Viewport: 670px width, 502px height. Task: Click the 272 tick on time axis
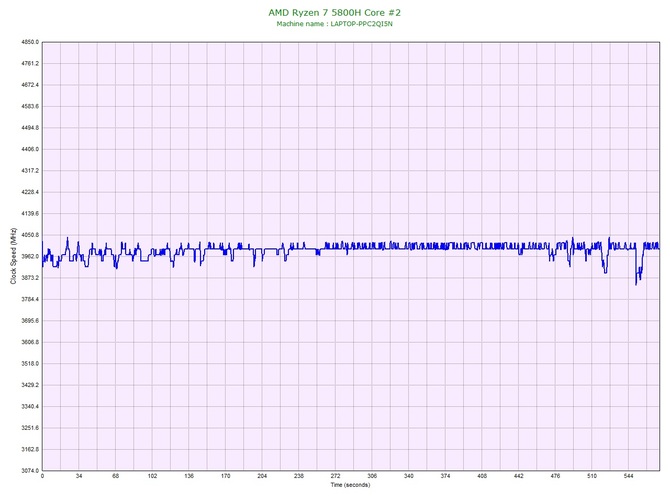pos(335,476)
